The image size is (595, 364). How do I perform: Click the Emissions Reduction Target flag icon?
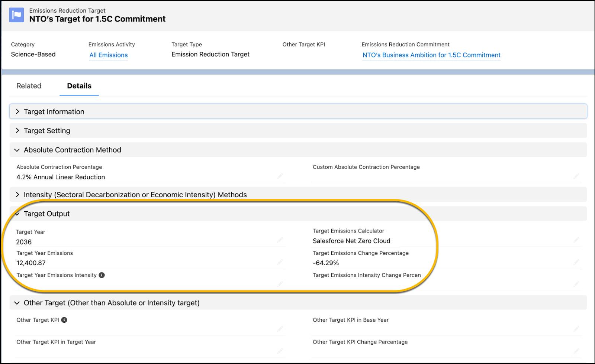pyautogui.click(x=16, y=15)
